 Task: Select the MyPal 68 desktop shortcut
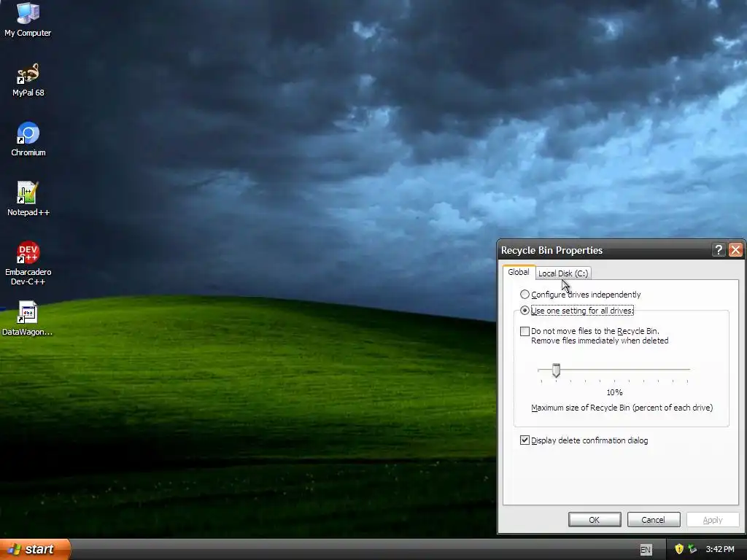coord(28,80)
